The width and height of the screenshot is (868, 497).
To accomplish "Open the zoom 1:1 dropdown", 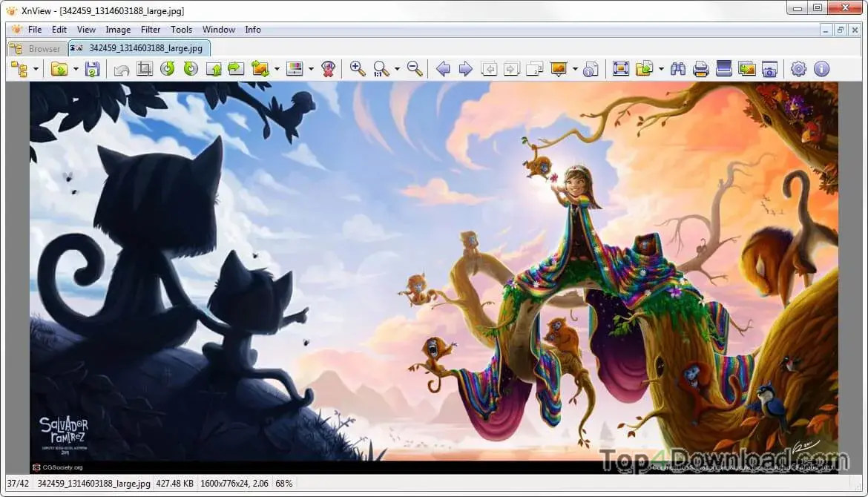I will coord(397,68).
